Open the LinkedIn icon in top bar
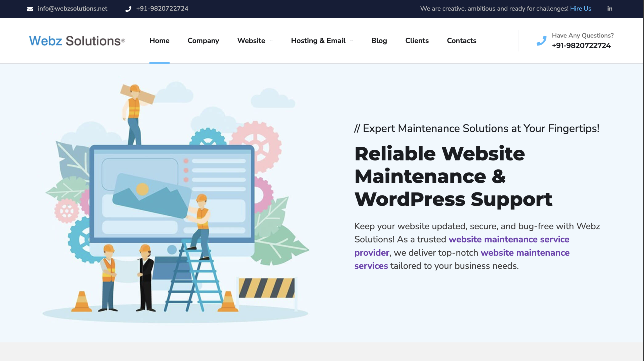644x361 pixels. pyautogui.click(x=610, y=9)
